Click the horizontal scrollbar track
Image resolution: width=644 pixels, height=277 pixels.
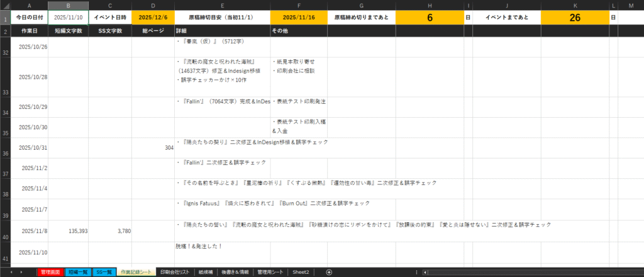pos(535,272)
